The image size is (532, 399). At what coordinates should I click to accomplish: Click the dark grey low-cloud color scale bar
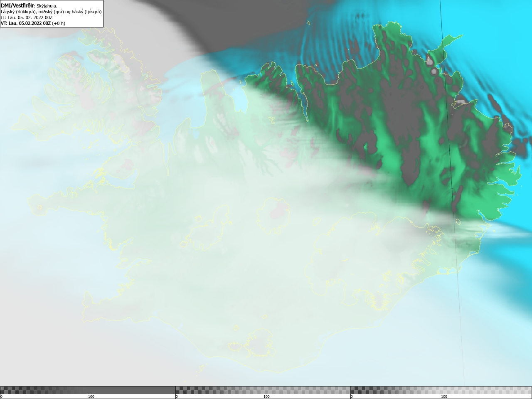point(88,390)
